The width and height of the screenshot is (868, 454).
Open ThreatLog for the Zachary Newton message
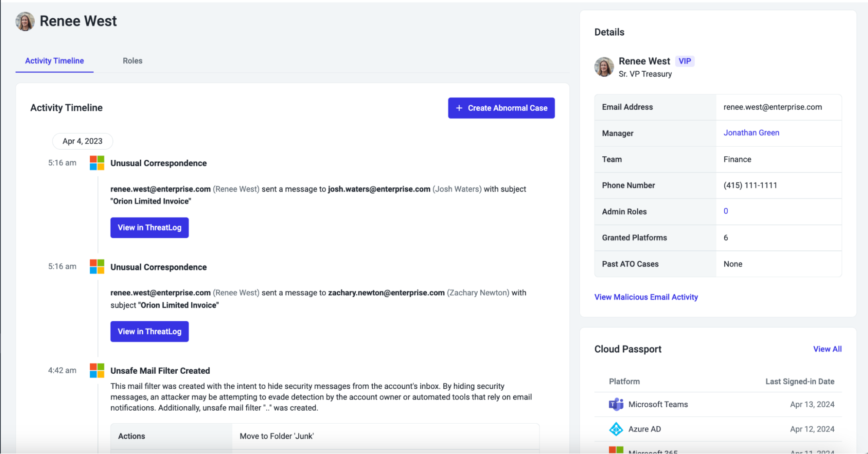point(149,332)
